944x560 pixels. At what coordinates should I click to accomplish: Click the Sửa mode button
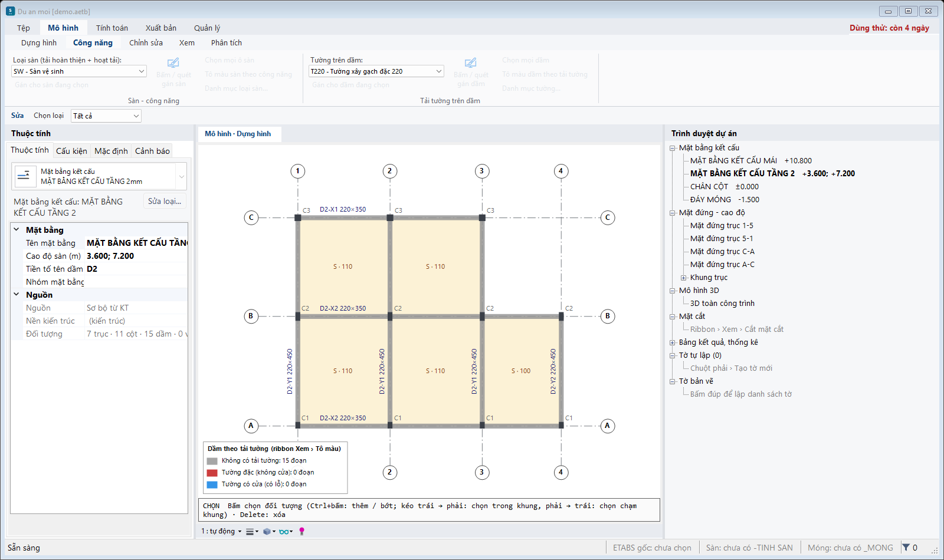coord(18,116)
